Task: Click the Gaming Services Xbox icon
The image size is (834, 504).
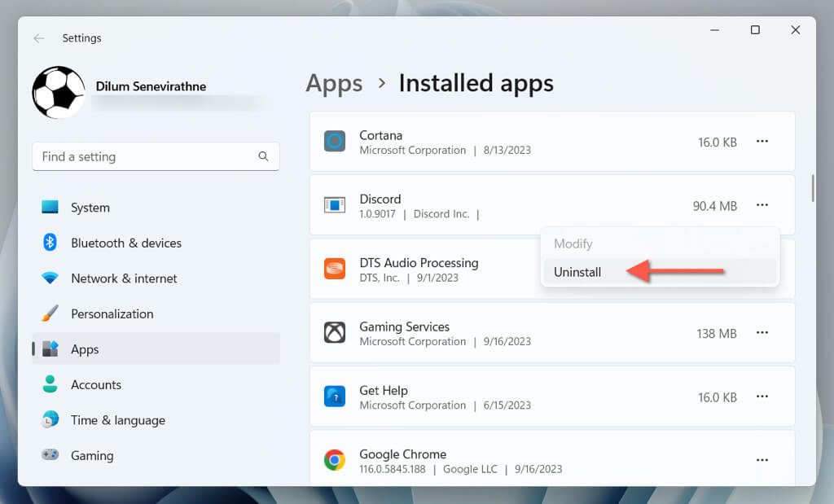Action: 334,333
